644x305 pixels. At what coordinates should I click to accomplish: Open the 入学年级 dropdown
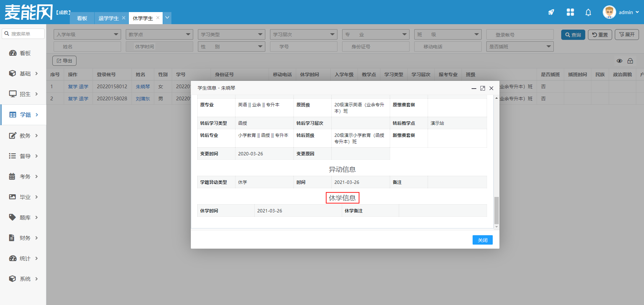[87, 35]
